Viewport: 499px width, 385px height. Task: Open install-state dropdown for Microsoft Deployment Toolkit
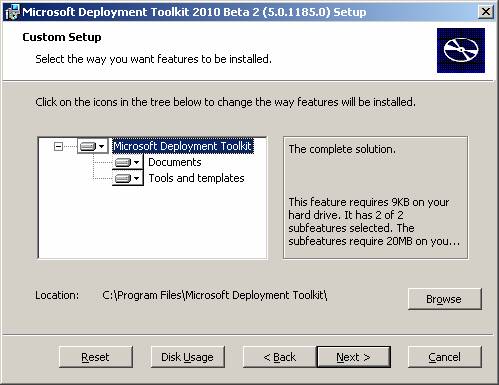pyautogui.click(x=93, y=146)
